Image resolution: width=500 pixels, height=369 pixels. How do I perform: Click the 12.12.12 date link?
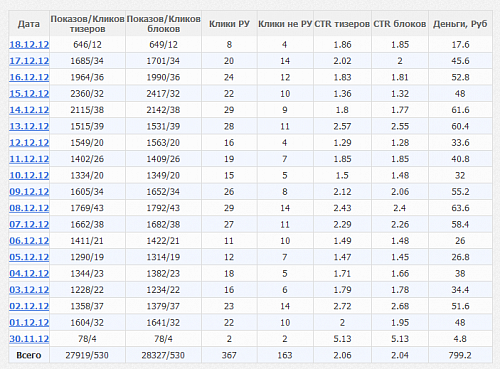[x=29, y=143]
